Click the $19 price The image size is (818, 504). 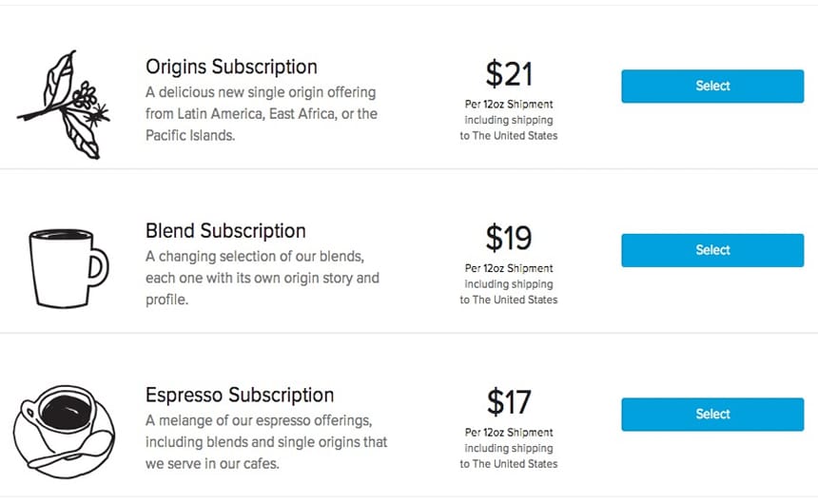[x=509, y=238]
